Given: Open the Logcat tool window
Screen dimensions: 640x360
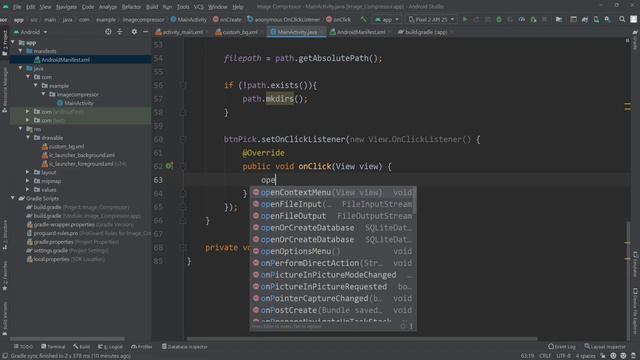Looking at the screenshot, I should pyautogui.click(x=110, y=347).
